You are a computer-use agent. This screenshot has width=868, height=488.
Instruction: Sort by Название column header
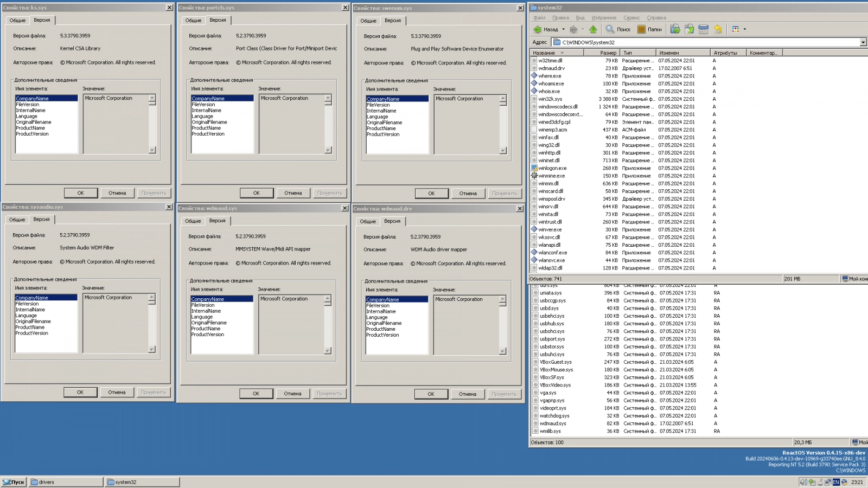tap(557, 53)
